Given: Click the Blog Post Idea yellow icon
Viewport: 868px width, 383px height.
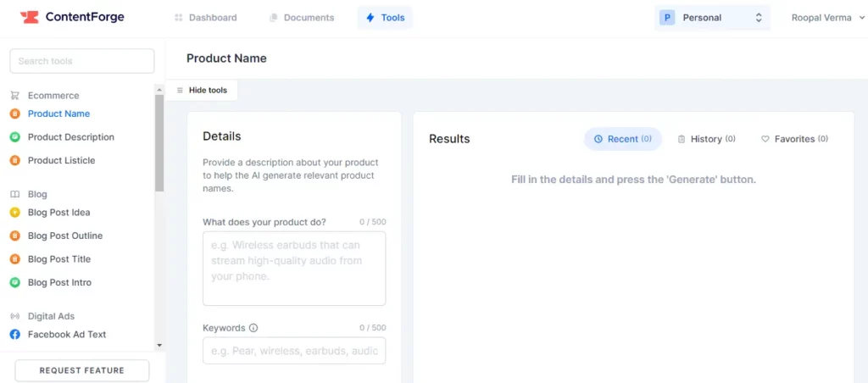Looking at the screenshot, I should pyautogui.click(x=14, y=213).
